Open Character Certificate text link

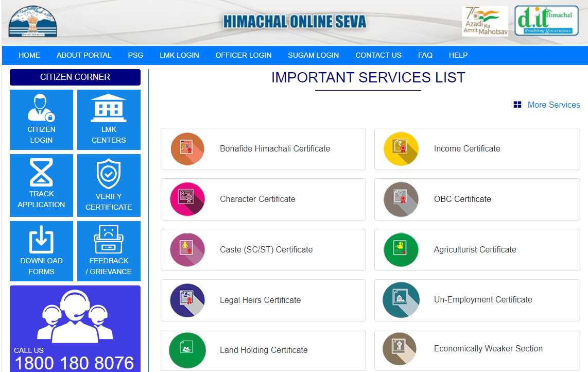coord(257,199)
